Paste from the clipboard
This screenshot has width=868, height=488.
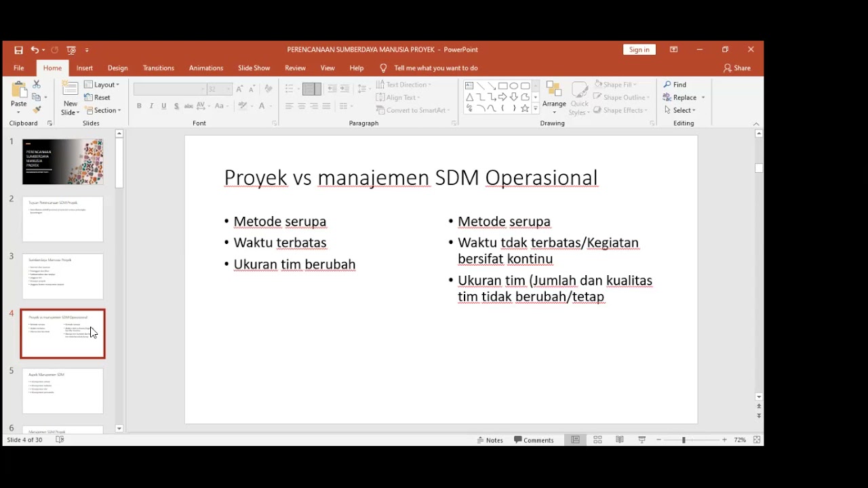tap(19, 97)
